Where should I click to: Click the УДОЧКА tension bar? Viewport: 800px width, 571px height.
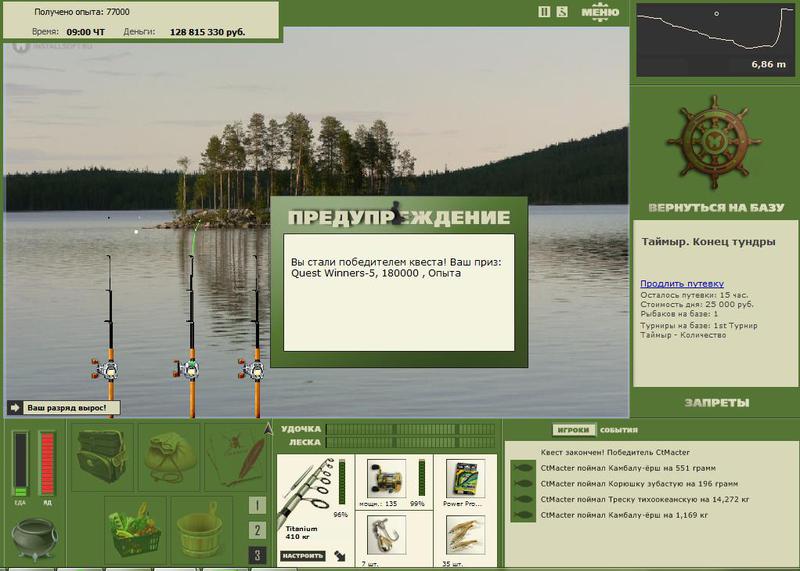(410, 429)
